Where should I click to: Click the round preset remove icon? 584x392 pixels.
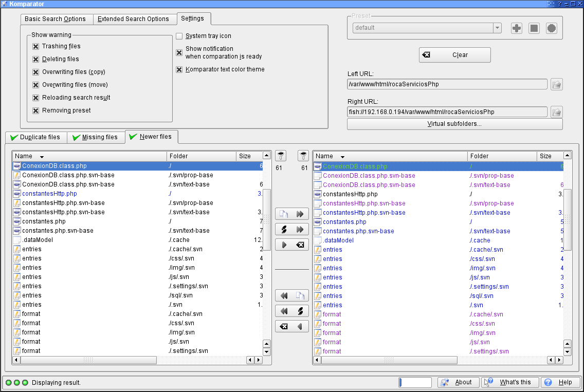552,28
